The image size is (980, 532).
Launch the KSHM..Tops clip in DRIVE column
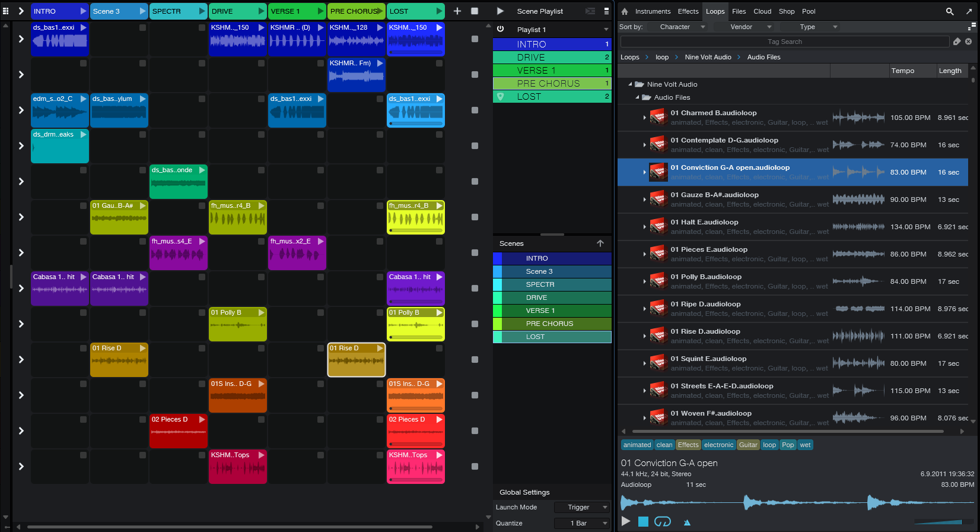pos(261,455)
